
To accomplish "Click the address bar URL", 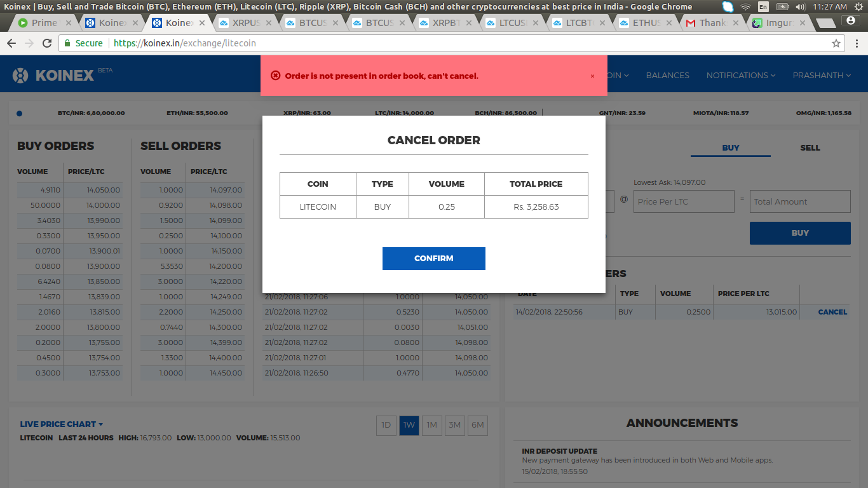I will (x=185, y=43).
